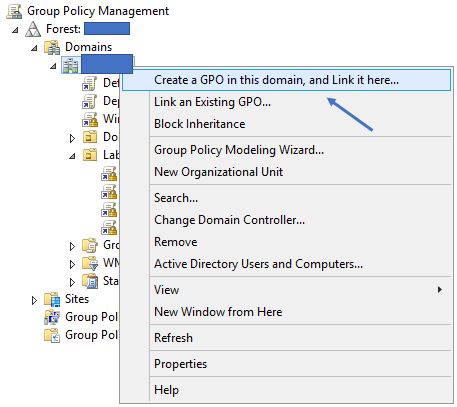Choose 'Create a GPO in this domain, and Link it here...'
Viewport: 457px width, 407px height.
[286, 80]
